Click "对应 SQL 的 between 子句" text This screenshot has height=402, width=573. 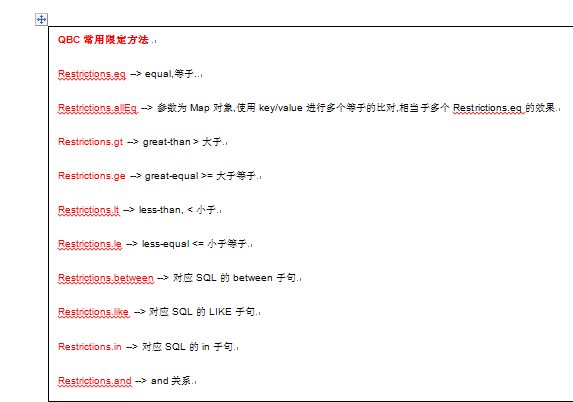coord(234,278)
